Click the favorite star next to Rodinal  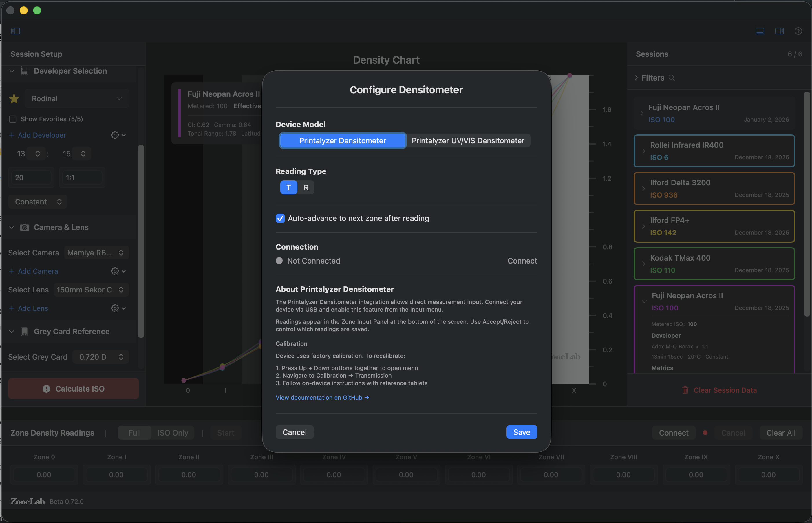tap(14, 99)
